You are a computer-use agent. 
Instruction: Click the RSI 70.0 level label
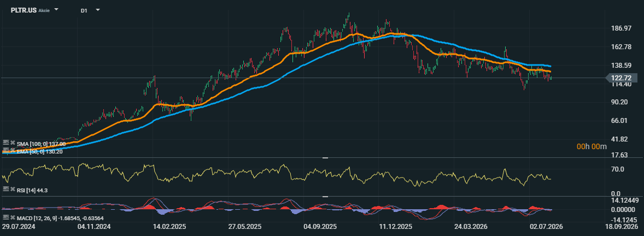click(617, 169)
